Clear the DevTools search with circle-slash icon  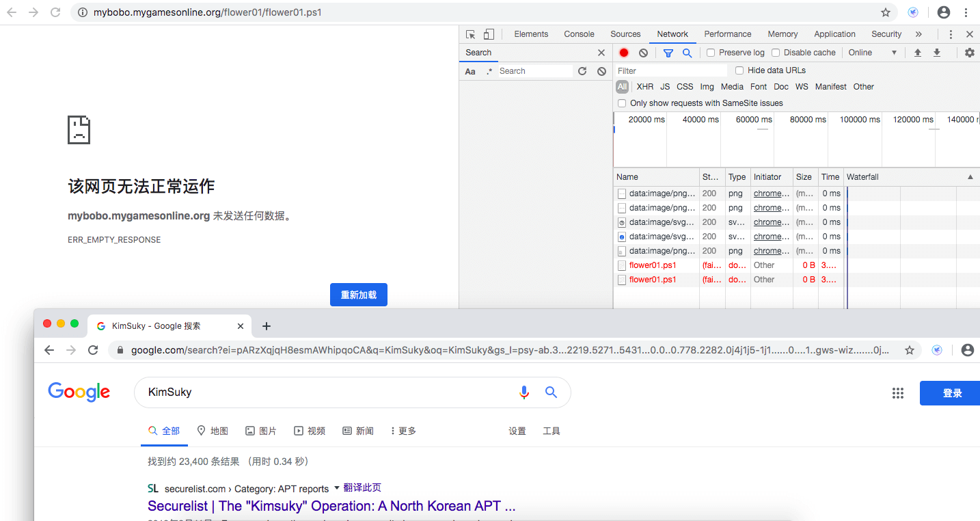tap(601, 71)
